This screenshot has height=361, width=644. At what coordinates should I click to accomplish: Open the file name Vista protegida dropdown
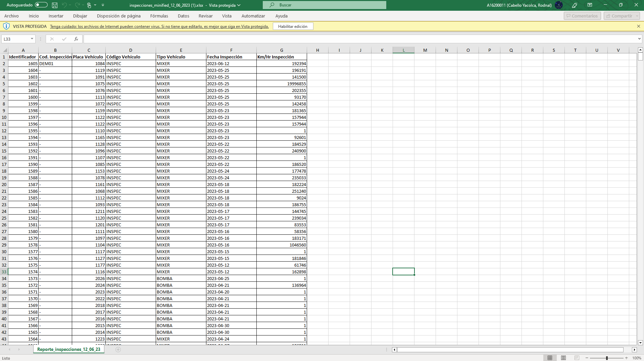239,5
